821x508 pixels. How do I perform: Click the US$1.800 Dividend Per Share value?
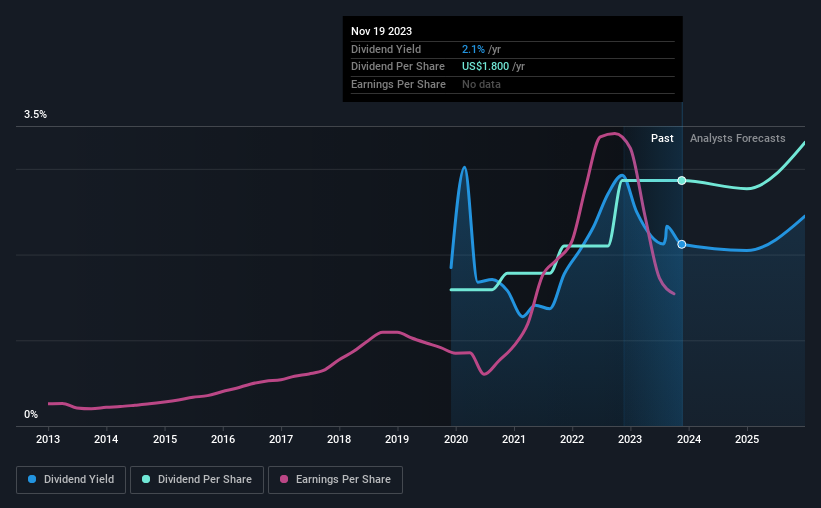click(x=485, y=67)
